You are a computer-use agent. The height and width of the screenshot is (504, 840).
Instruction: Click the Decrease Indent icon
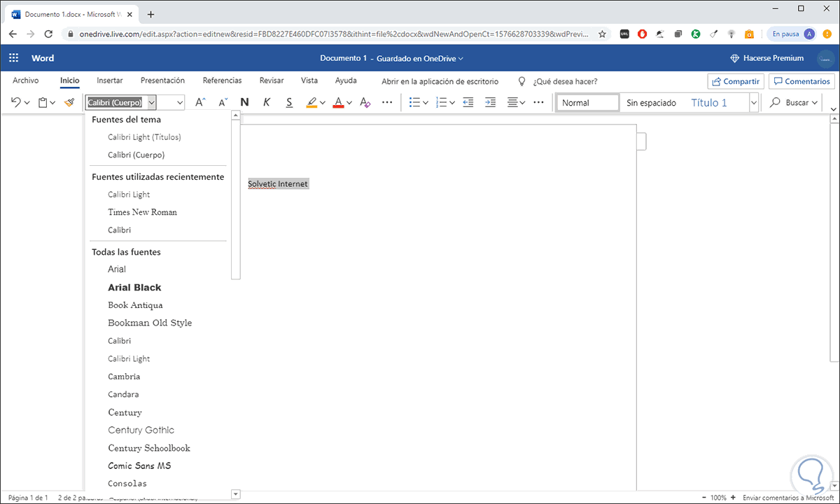coord(468,103)
